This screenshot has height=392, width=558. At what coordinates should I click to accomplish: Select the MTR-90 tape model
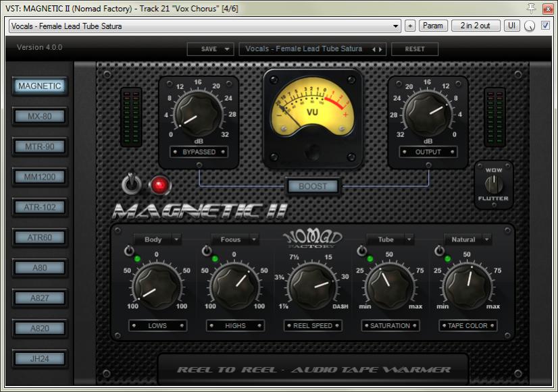click(39, 146)
